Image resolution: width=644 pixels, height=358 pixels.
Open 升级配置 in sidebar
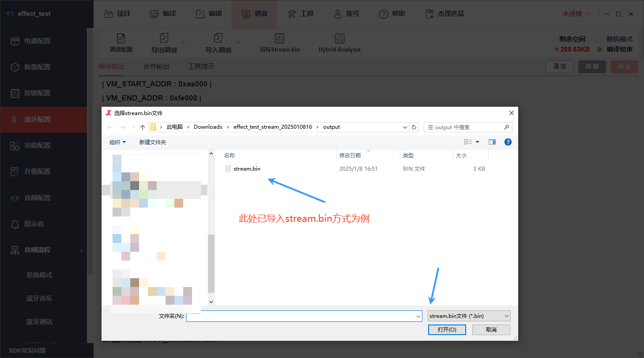[x=44, y=172]
